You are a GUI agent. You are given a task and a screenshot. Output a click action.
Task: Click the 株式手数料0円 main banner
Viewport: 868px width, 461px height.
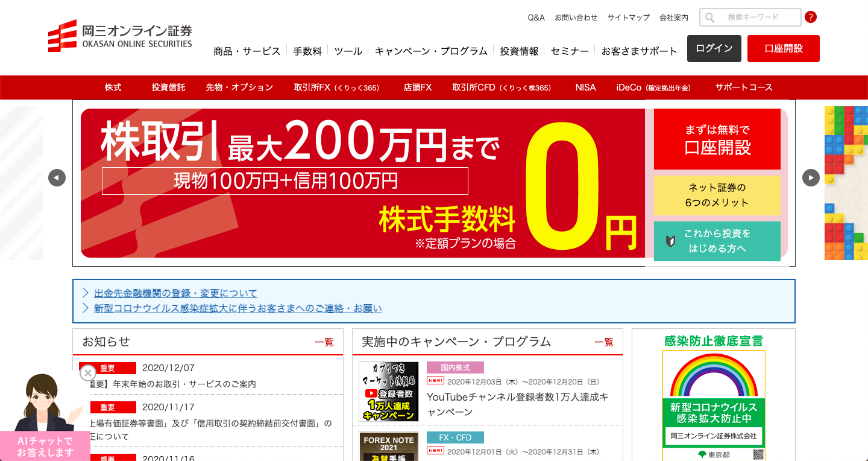[x=362, y=183]
